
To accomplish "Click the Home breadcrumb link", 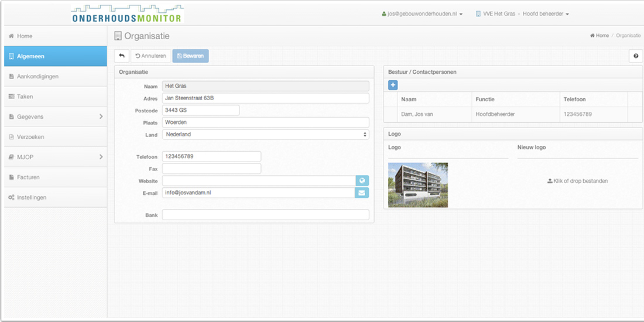I will pos(600,36).
